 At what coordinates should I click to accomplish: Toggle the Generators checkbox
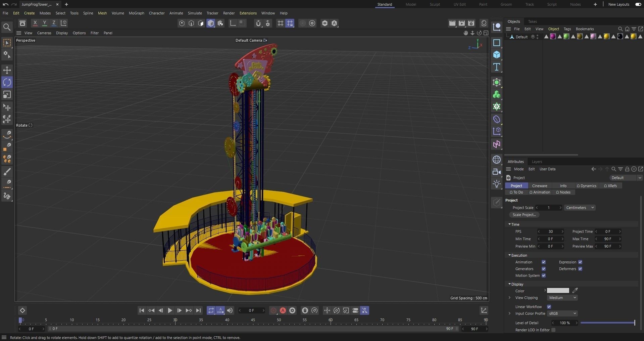(544, 269)
